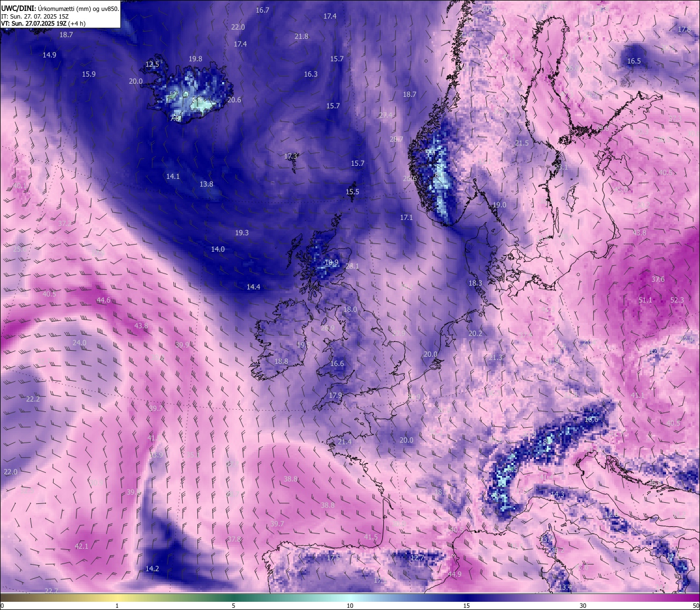The image size is (700, 610).
Task: Click the 16.7 value label
Action: click(262, 10)
